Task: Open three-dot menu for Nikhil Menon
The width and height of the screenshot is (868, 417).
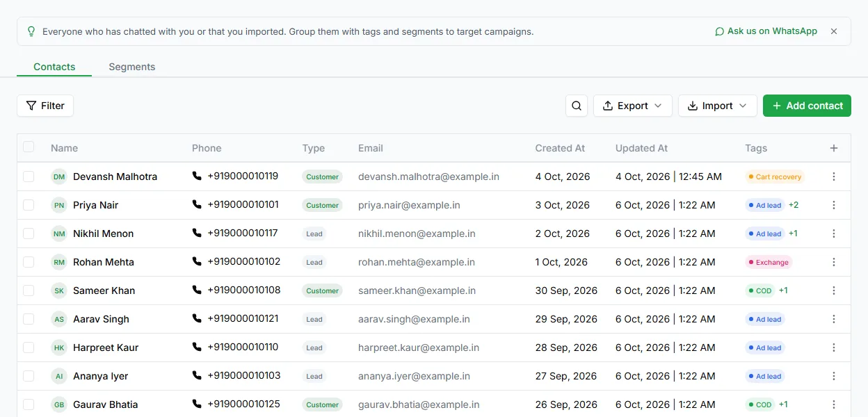Action: [834, 234]
